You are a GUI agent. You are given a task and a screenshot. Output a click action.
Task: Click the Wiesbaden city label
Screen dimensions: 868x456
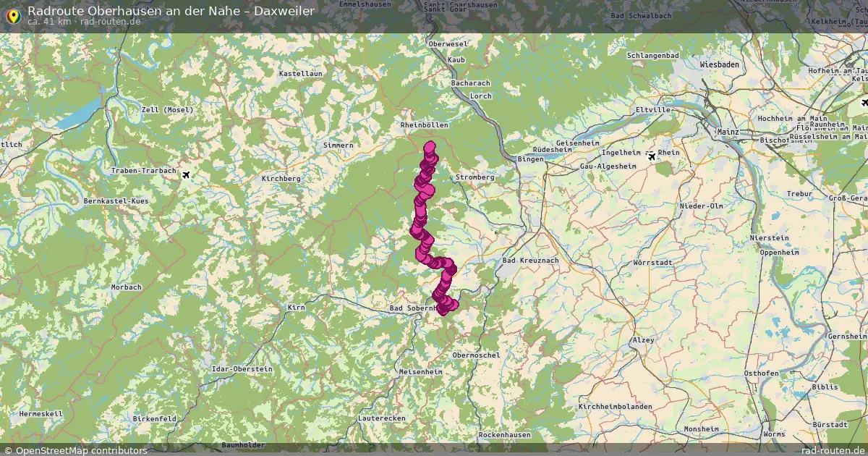point(720,64)
